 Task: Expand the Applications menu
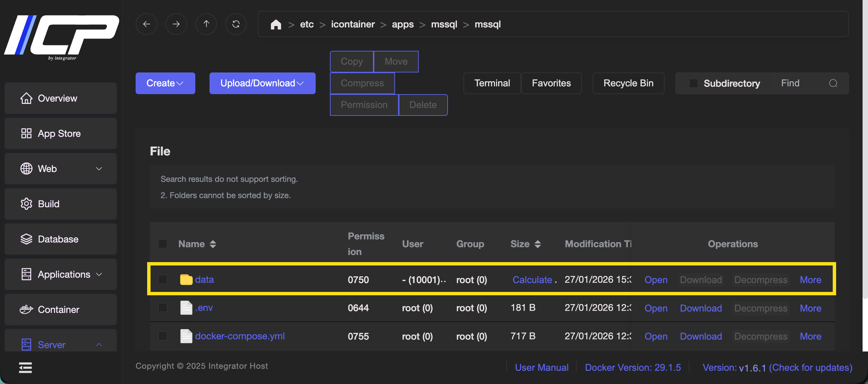pos(61,274)
